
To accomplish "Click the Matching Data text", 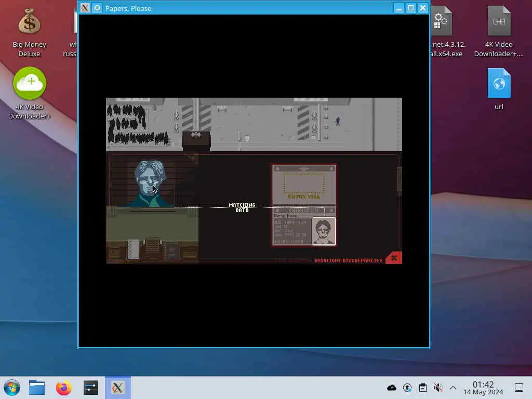I will 242,207.
